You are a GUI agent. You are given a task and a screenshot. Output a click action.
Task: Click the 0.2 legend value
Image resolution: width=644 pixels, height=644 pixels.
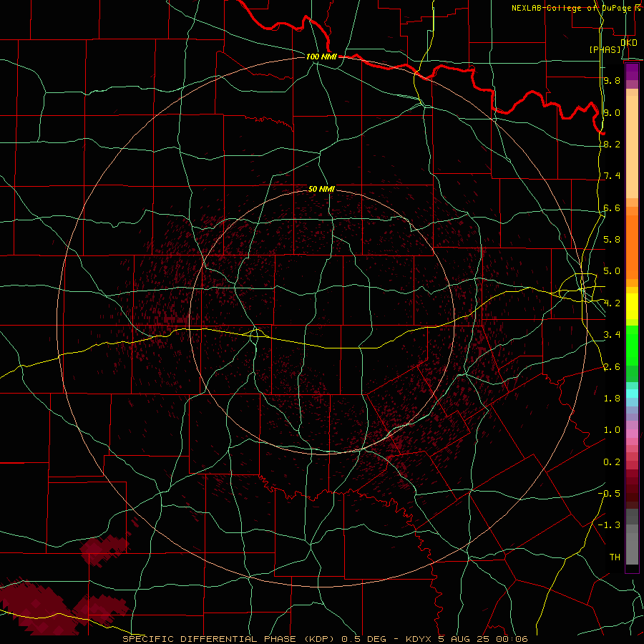(612, 462)
